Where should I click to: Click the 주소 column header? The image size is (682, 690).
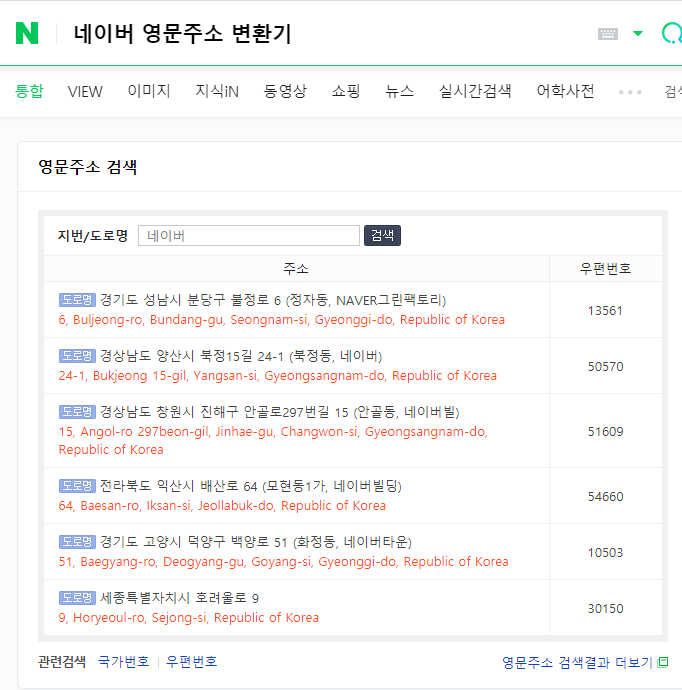pos(296,268)
